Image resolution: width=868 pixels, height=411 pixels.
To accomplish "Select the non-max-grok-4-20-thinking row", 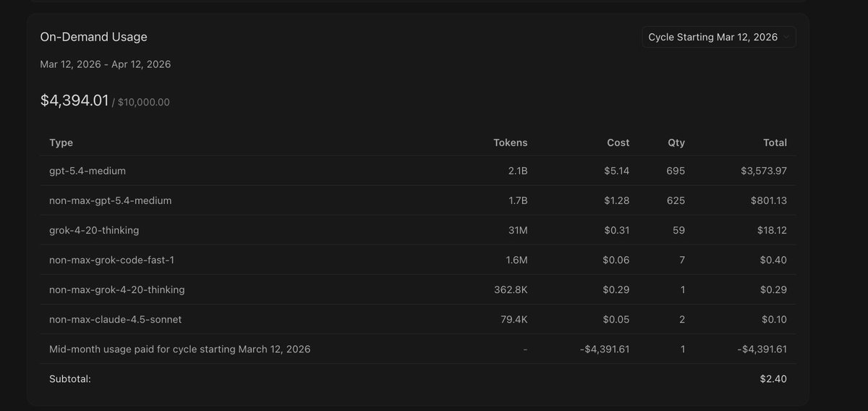I will [x=418, y=289].
